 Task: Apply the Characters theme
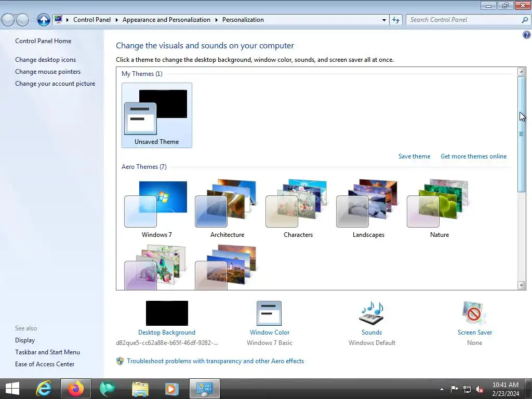click(298, 209)
